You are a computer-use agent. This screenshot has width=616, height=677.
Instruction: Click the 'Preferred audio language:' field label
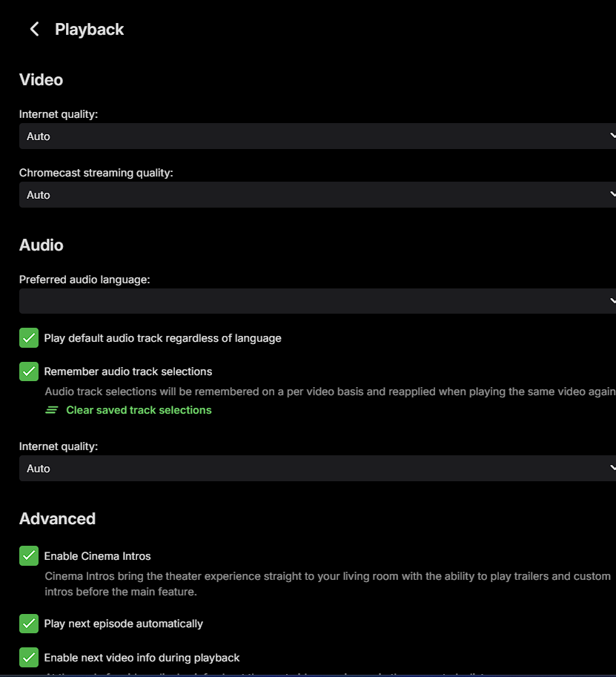pyautogui.click(x=85, y=280)
